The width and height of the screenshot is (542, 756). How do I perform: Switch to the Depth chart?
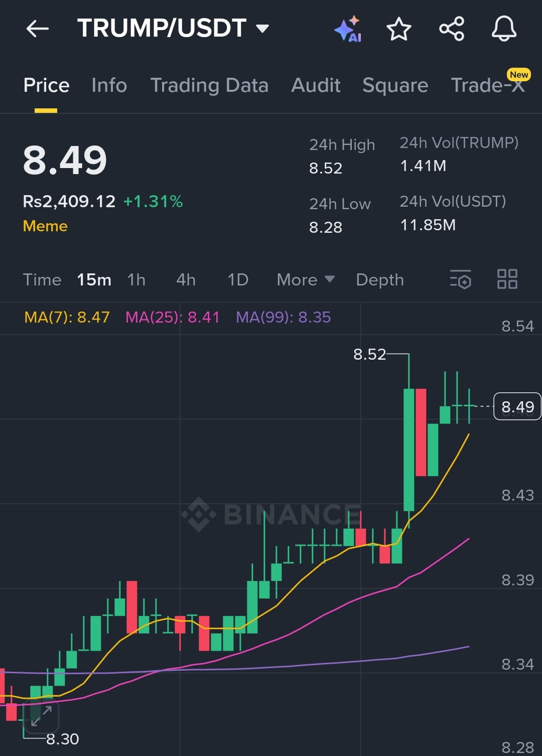point(380,280)
